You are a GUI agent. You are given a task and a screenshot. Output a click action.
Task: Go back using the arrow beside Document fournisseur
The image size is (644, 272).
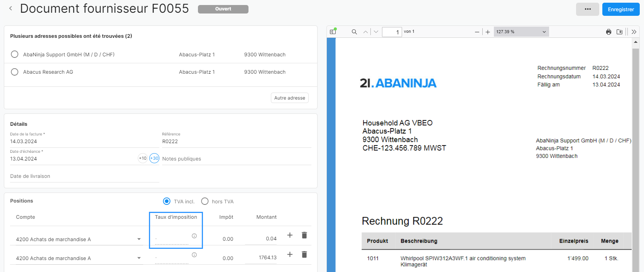11,8
